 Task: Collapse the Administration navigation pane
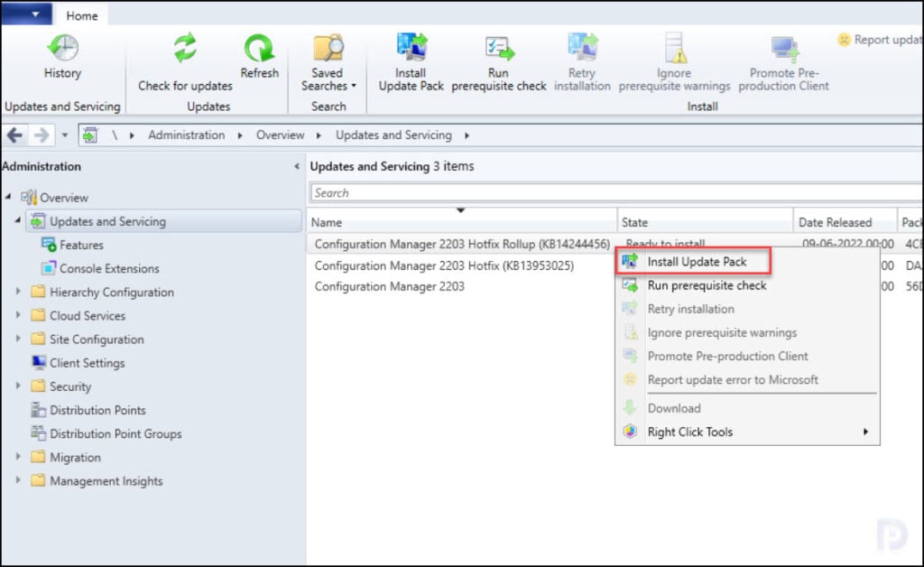click(x=296, y=167)
